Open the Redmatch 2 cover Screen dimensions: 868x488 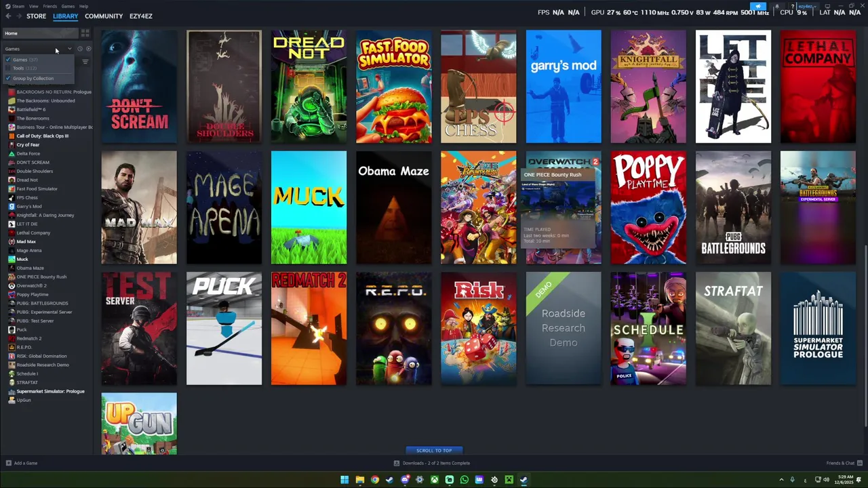tap(309, 328)
